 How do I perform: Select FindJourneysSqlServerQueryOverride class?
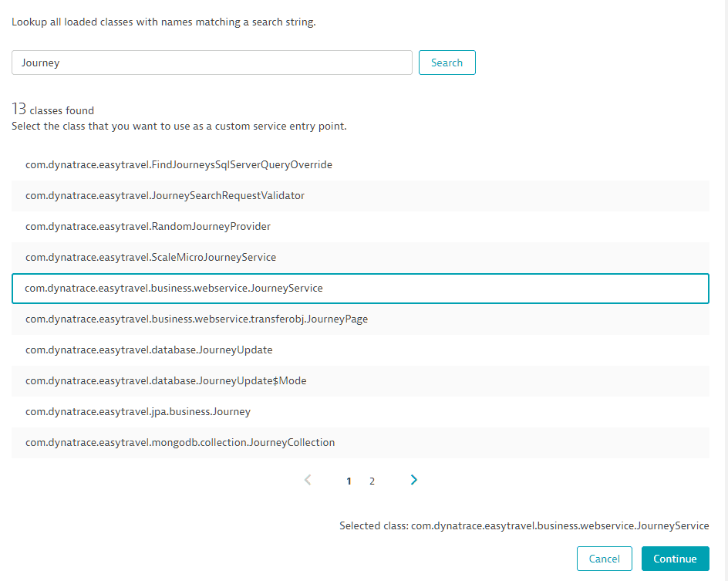(179, 164)
